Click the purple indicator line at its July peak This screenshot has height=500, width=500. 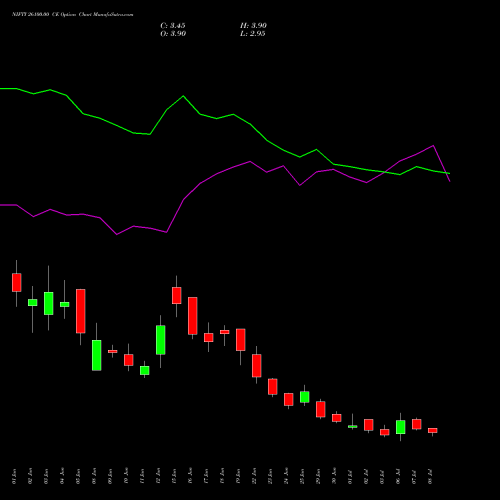click(433, 146)
